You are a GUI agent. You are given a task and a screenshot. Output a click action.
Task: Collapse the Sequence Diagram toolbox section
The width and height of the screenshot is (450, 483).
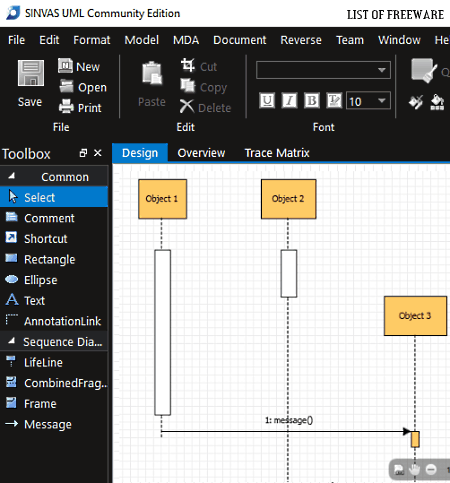(x=11, y=341)
